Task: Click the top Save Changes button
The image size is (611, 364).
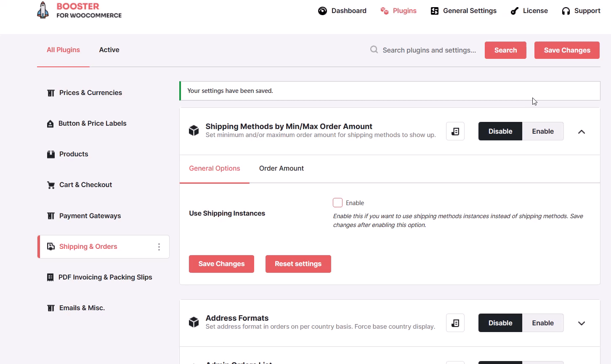Action: [x=567, y=50]
